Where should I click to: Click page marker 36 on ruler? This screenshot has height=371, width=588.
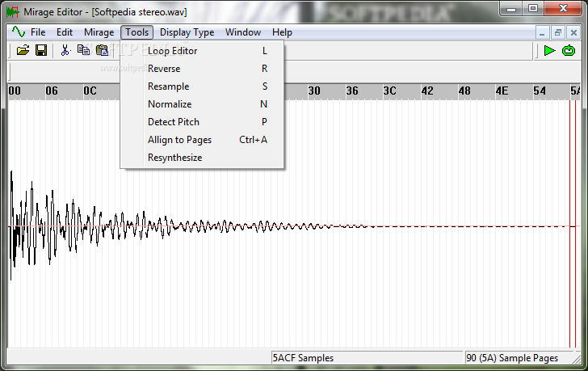click(x=352, y=91)
